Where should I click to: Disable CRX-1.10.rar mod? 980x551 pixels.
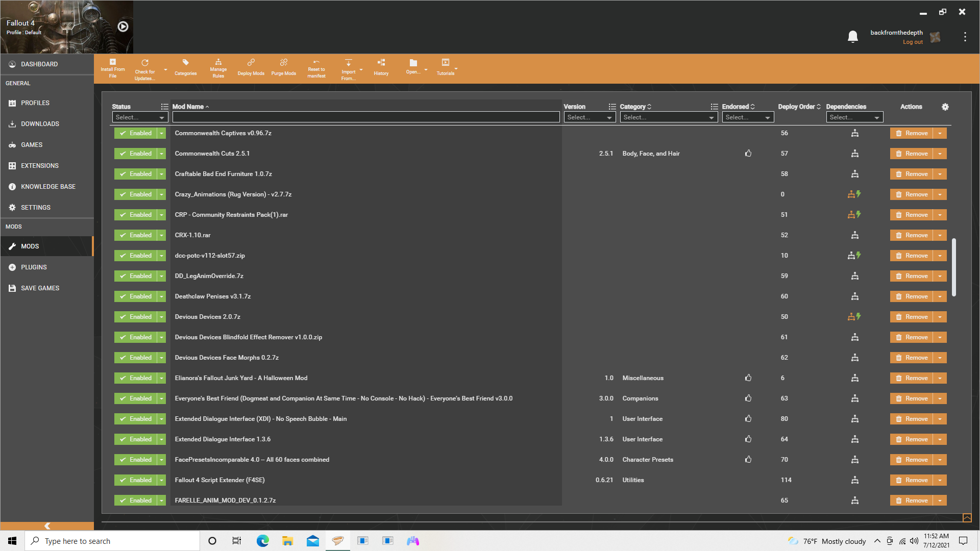tap(136, 235)
